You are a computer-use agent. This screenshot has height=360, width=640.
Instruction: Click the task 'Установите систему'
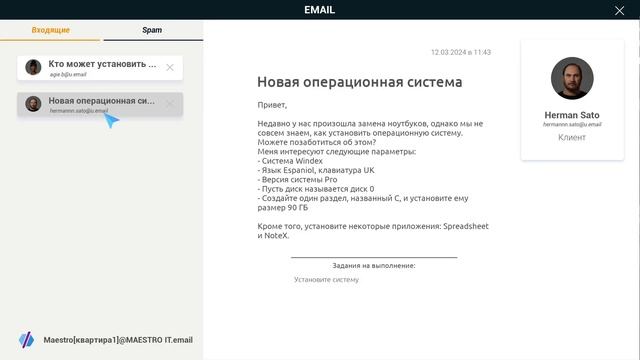tap(326, 280)
